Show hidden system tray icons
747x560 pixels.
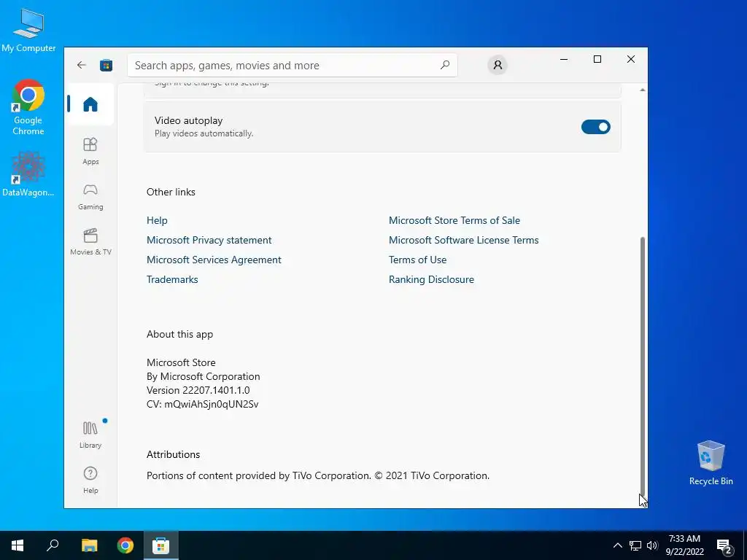617,545
